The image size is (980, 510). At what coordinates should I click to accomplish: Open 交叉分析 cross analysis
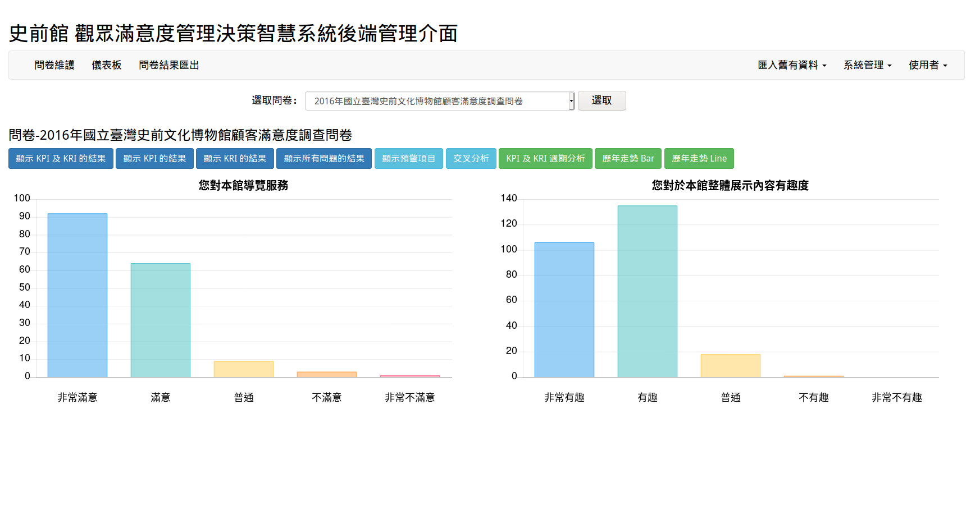click(x=471, y=159)
